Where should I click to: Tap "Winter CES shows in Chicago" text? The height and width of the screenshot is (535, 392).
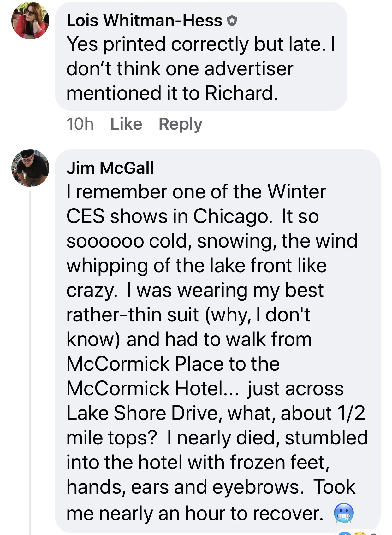[x=196, y=204]
